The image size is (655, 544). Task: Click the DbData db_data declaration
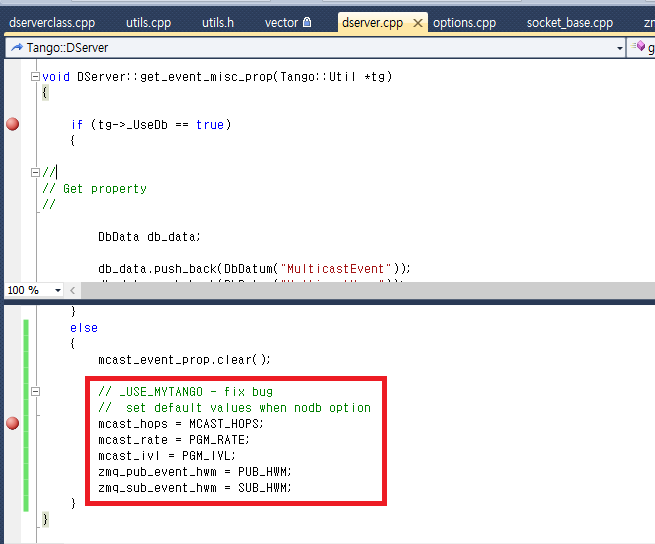tap(149, 237)
